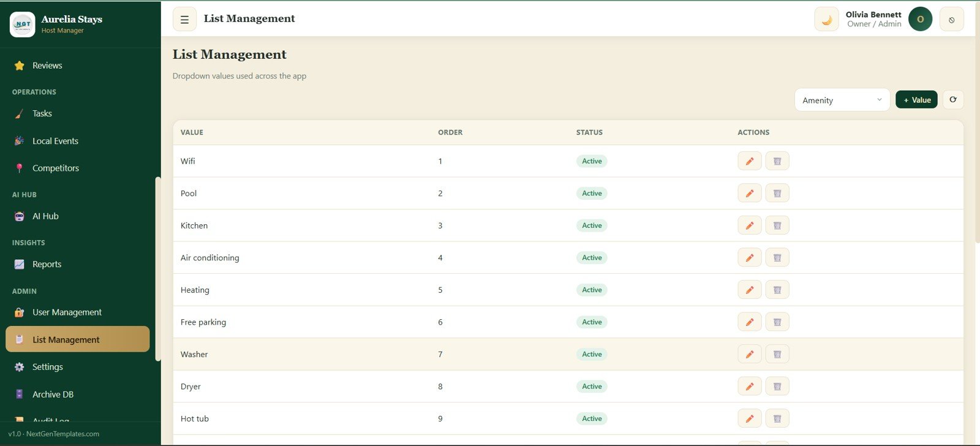Click the STATUS column header
This screenshot has height=446, width=980.
[589, 132]
